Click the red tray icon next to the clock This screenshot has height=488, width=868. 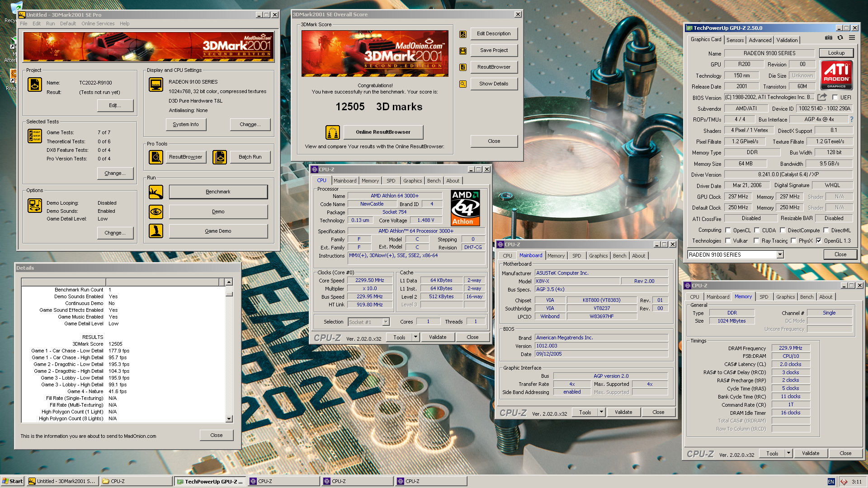(x=844, y=482)
